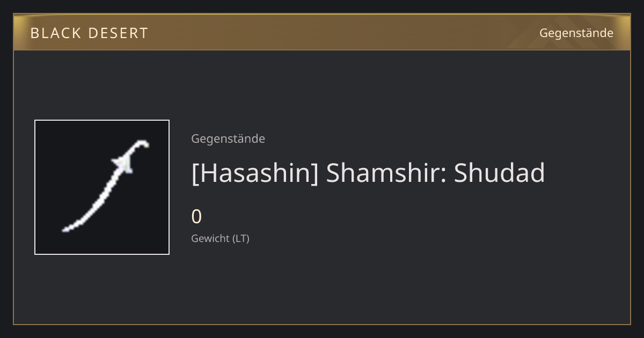Screen dimensions: 644x338
Task: Click the crossguard of the sword icon
Action: click(x=123, y=164)
